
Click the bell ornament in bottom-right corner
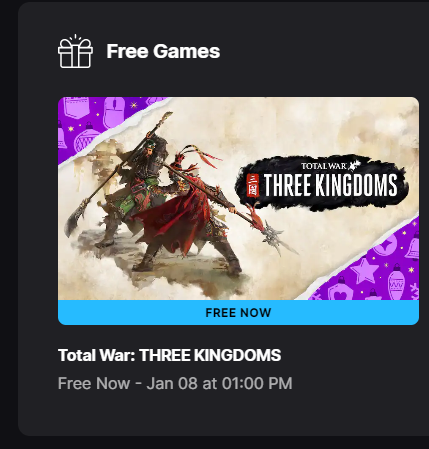coord(413,247)
